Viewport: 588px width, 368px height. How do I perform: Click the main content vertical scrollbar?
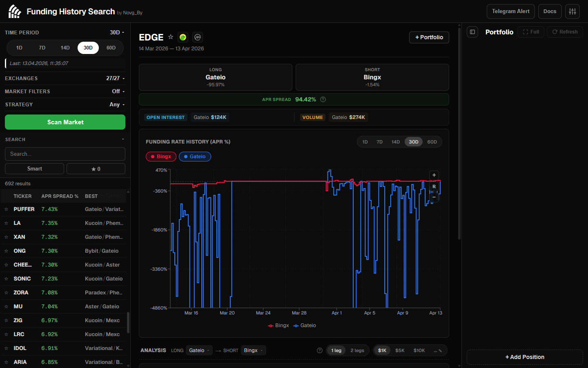click(459, 133)
